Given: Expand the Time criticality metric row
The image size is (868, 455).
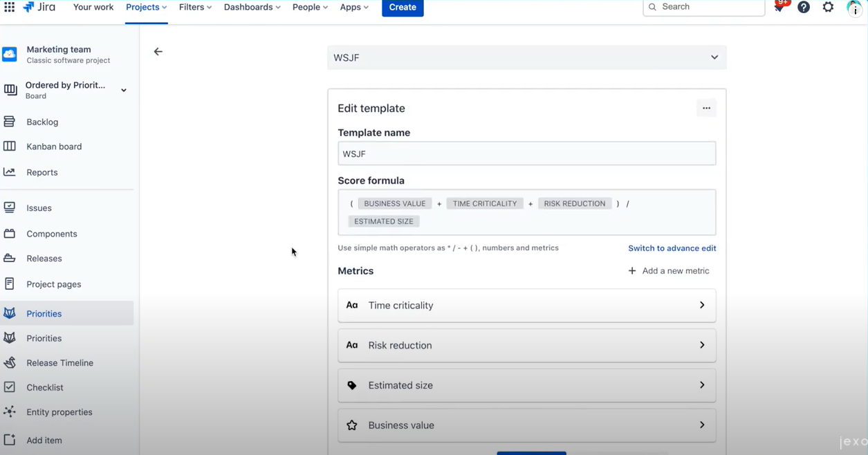Looking at the screenshot, I should pos(701,305).
